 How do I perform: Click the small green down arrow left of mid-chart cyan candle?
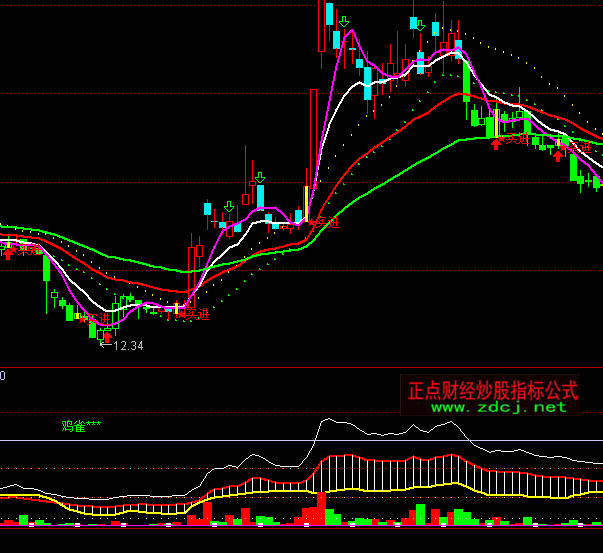229,207
